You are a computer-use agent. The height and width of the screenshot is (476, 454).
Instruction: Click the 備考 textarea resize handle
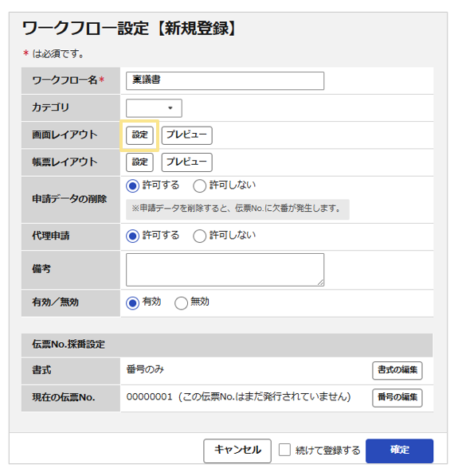321,283
